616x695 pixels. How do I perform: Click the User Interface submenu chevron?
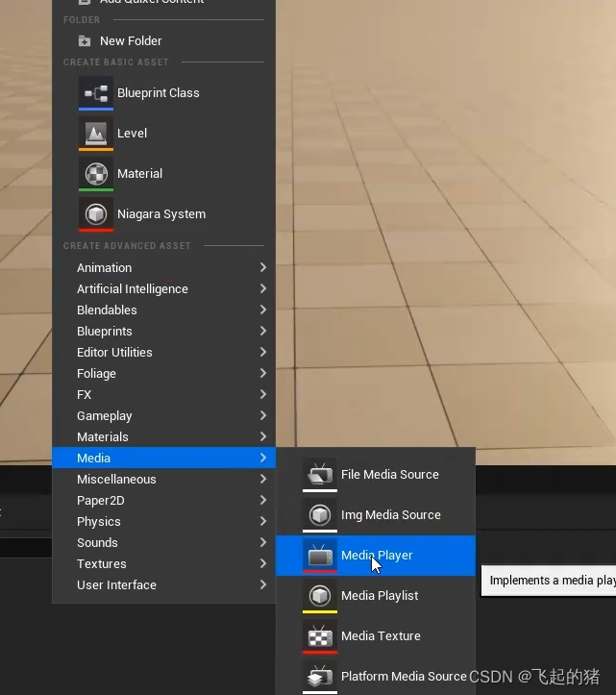(x=263, y=584)
